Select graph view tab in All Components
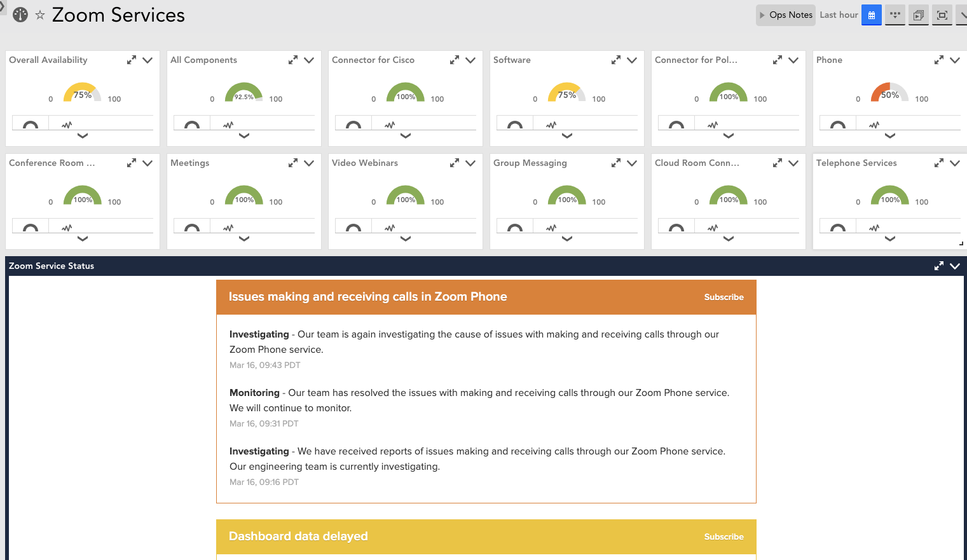967x560 pixels. (x=228, y=124)
